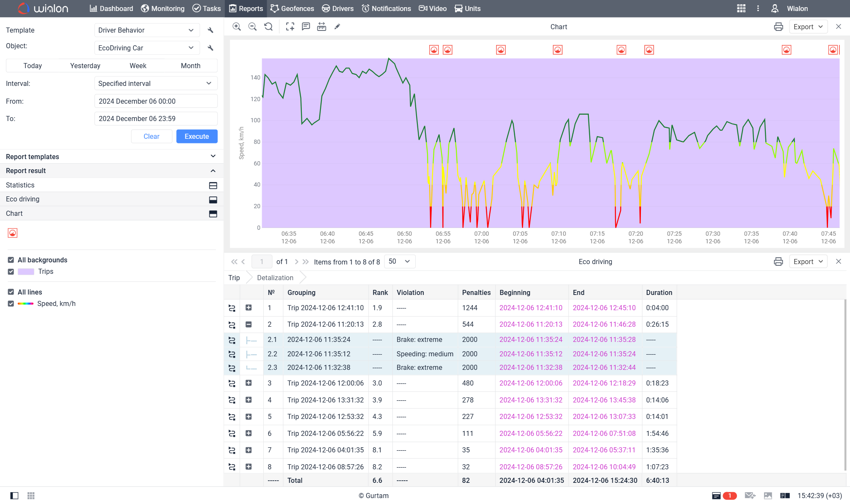The width and height of the screenshot is (850, 504).
Task: Click the zoom out icon on chart toolbar
Action: pos(252,26)
